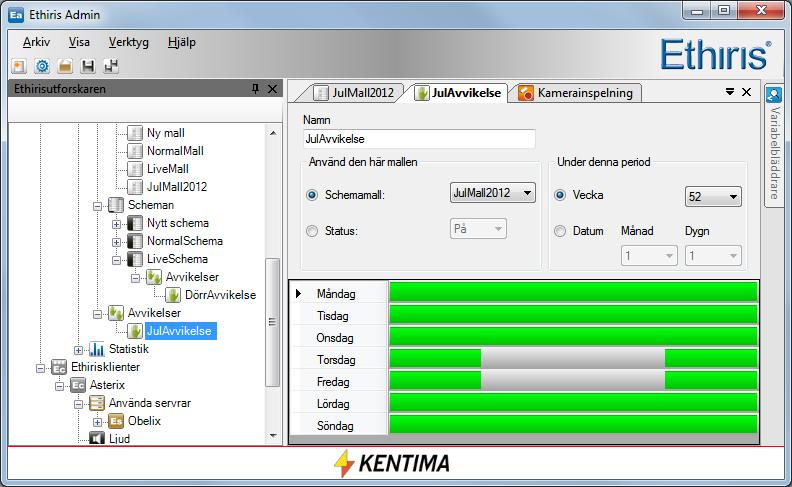Click the NormalSchema icon
The width and height of the screenshot is (792, 487).
[x=135, y=241]
